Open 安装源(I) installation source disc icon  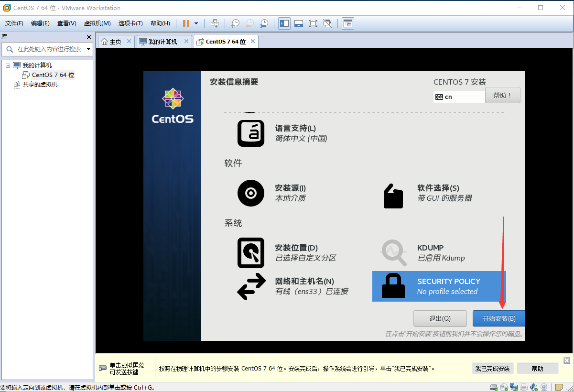coord(250,193)
